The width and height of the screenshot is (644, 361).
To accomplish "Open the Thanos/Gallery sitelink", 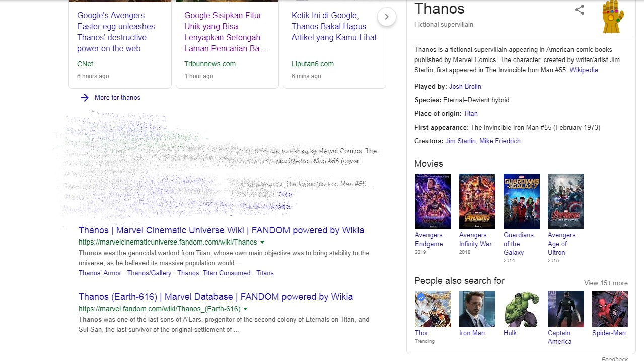I will click(149, 273).
